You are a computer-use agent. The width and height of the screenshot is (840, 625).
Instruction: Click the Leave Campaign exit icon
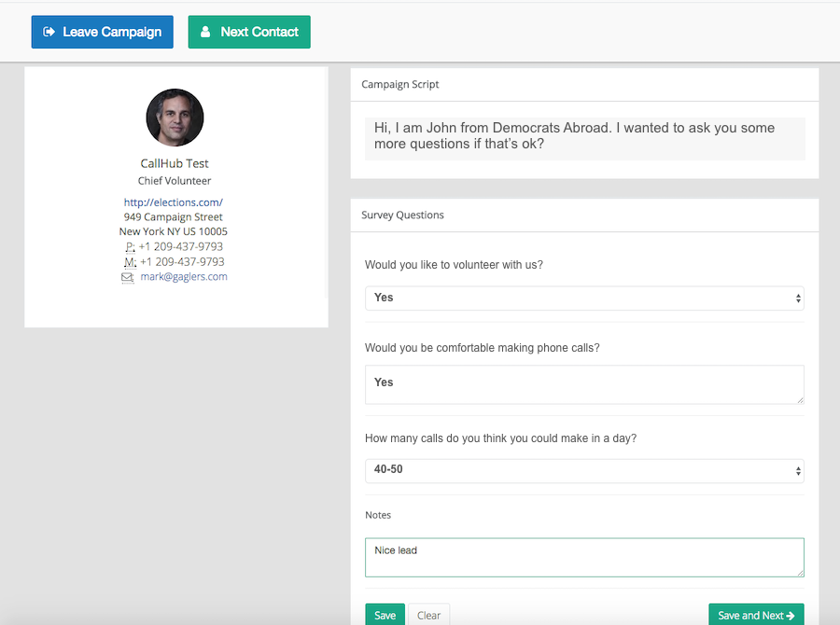(49, 32)
